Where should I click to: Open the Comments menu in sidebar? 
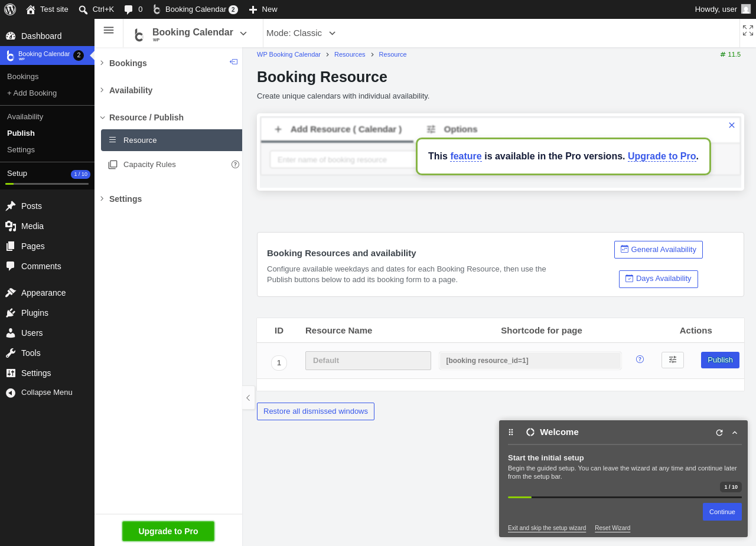tap(47, 266)
